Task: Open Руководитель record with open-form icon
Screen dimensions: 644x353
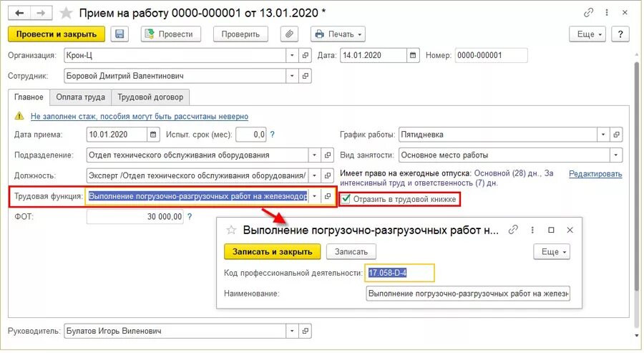Action: click(305, 331)
